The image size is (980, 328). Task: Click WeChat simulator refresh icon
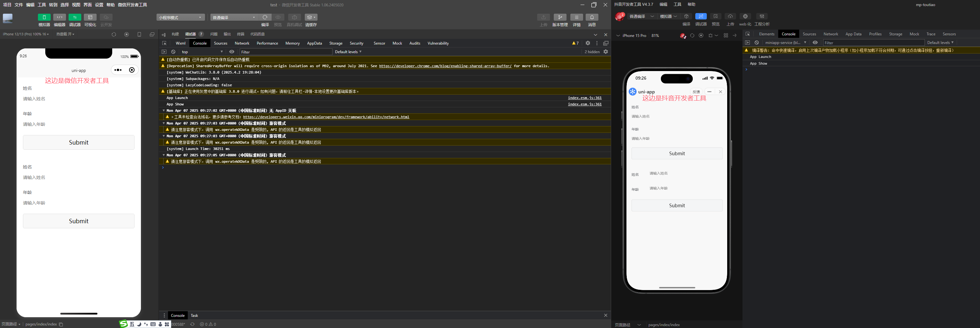114,35
